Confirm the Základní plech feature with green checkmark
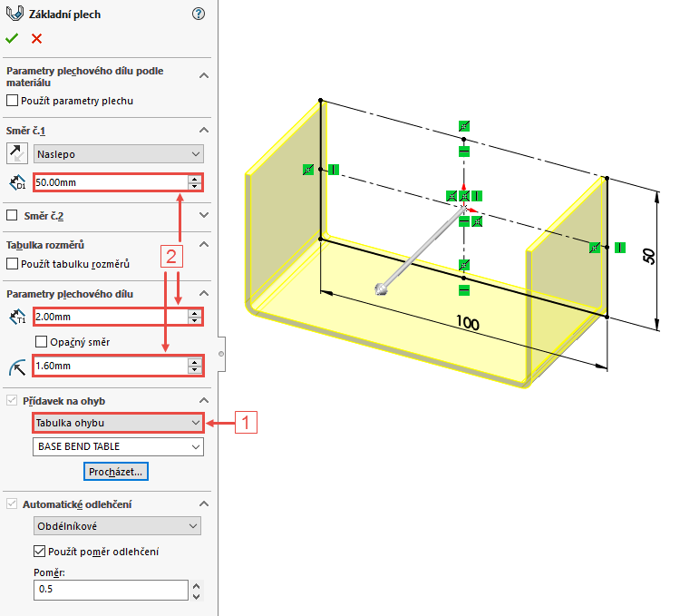The image size is (680, 616). pyautogui.click(x=12, y=39)
